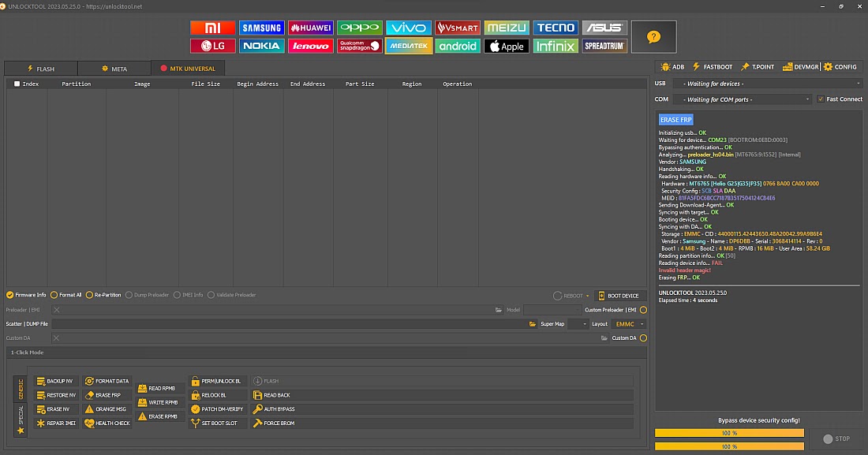The height and width of the screenshot is (455, 868).
Task: Click the ERASE FRP log header button
Action: [676, 120]
